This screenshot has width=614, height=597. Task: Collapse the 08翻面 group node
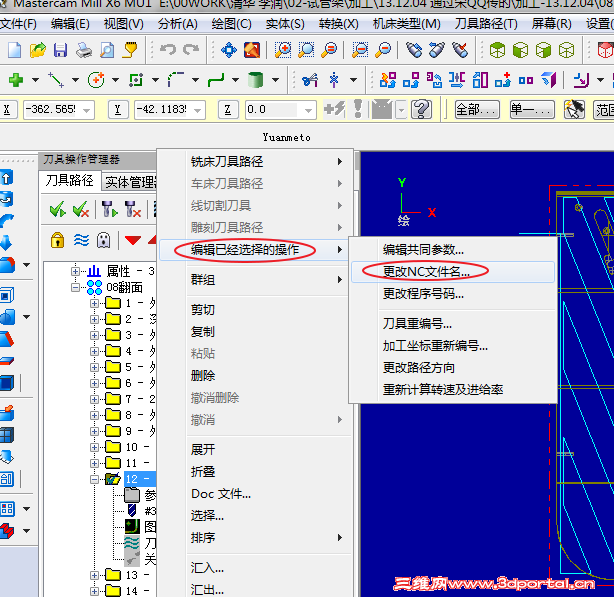point(76,288)
